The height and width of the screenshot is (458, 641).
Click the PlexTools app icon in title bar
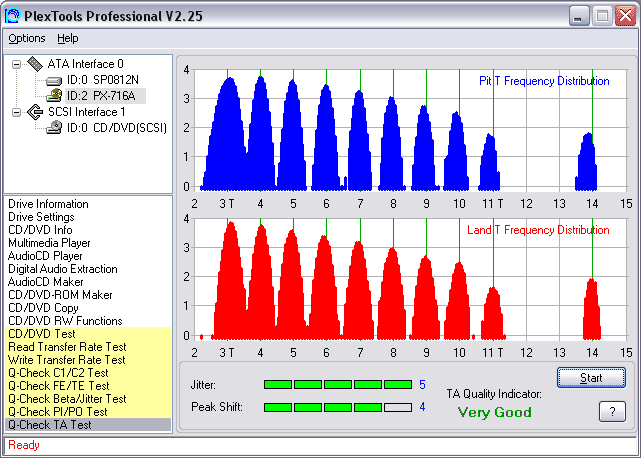click(x=12, y=16)
